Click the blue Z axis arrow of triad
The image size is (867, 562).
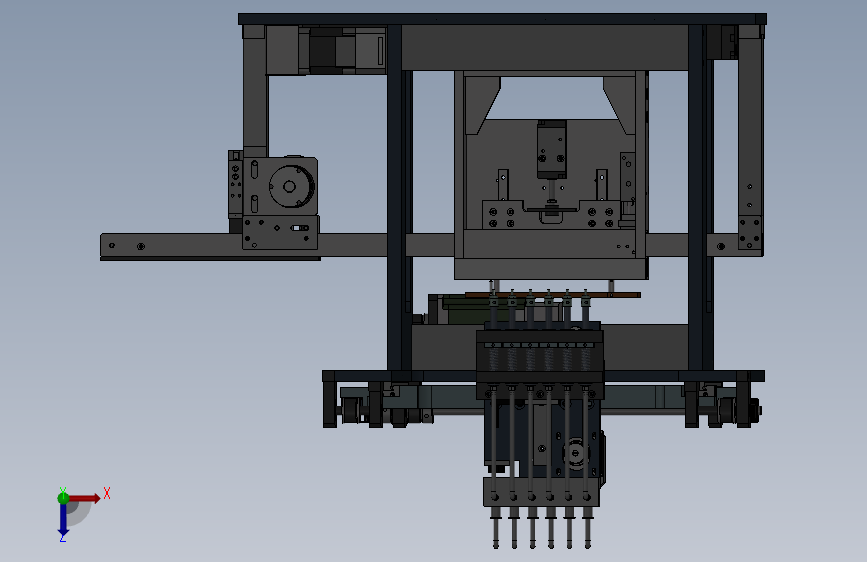63,520
